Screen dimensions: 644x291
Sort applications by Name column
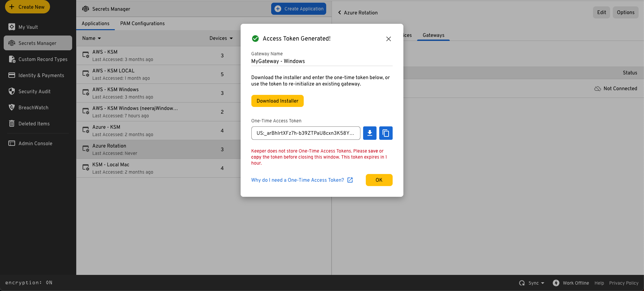click(91, 38)
